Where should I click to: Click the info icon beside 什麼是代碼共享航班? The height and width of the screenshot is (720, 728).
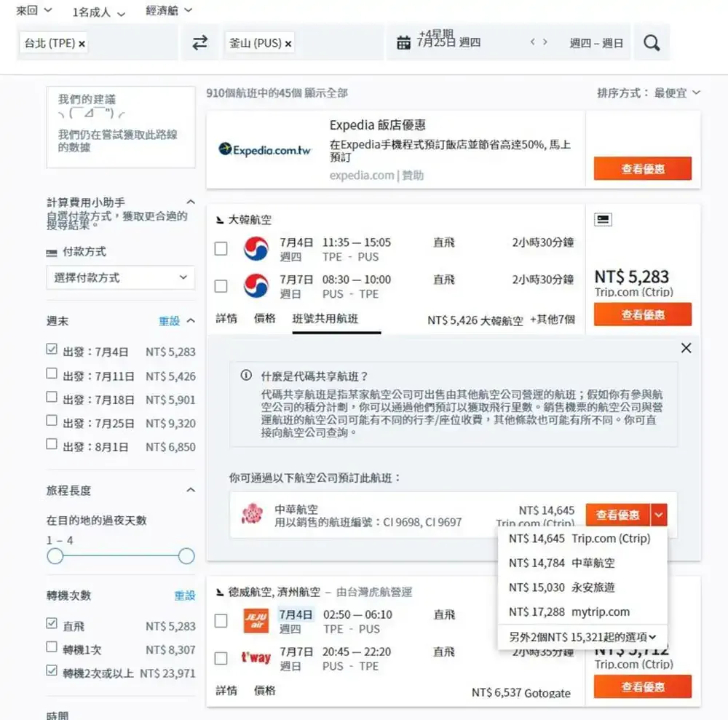pyautogui.click(x=246, y=375)
